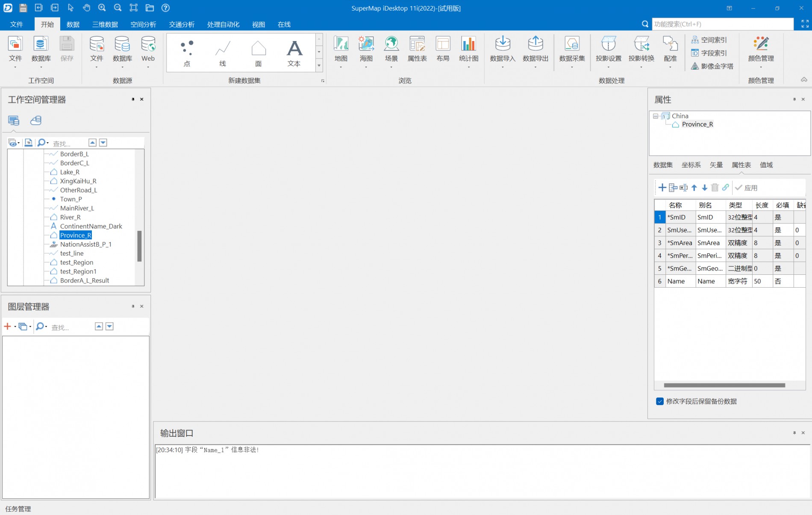812x515 pixels.
Task: Click the 应用 apply button
Action: click(746, 188)
